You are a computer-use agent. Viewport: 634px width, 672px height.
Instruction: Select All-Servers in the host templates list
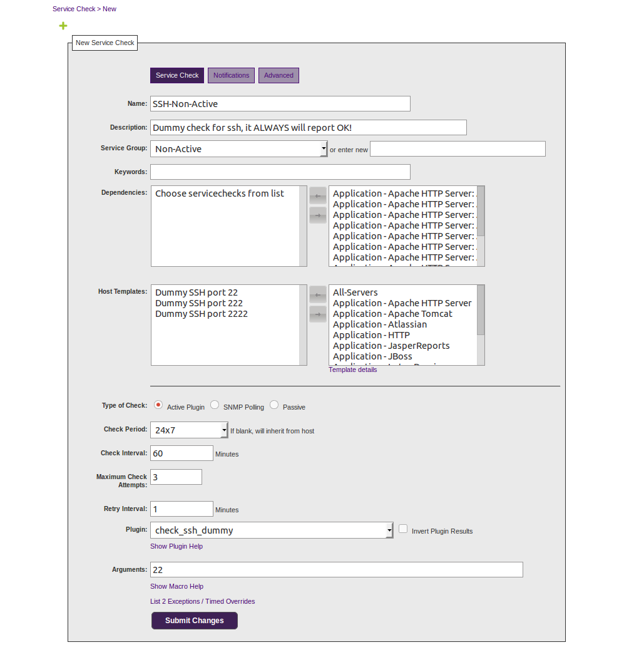click(354, 292)
